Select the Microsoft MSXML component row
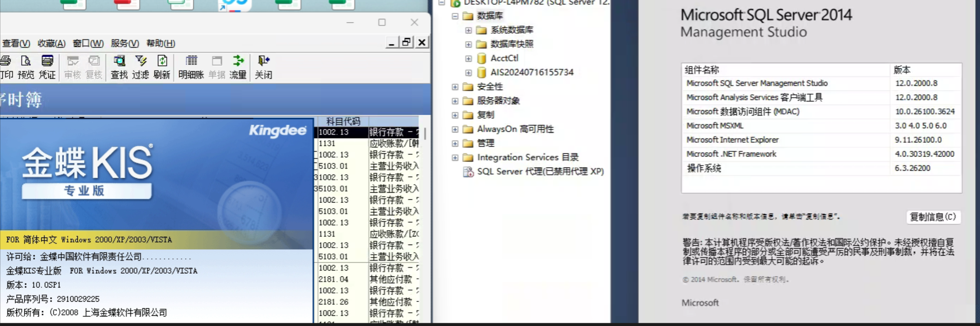The image size is (980, 326). click(822, 126)
